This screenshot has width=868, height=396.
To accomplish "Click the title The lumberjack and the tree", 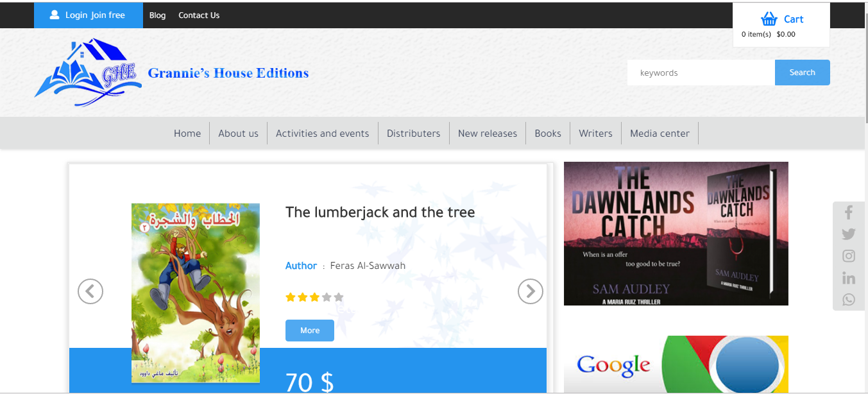I will tap(380, 212).
